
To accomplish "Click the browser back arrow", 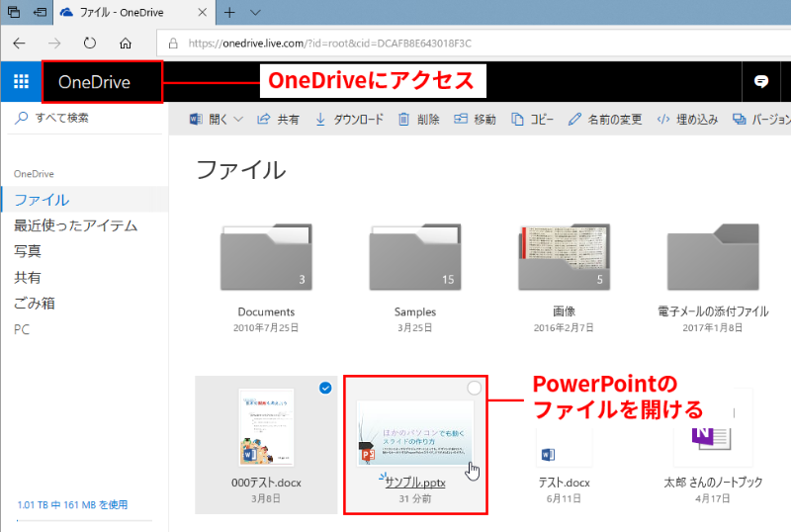I will 20,44.
